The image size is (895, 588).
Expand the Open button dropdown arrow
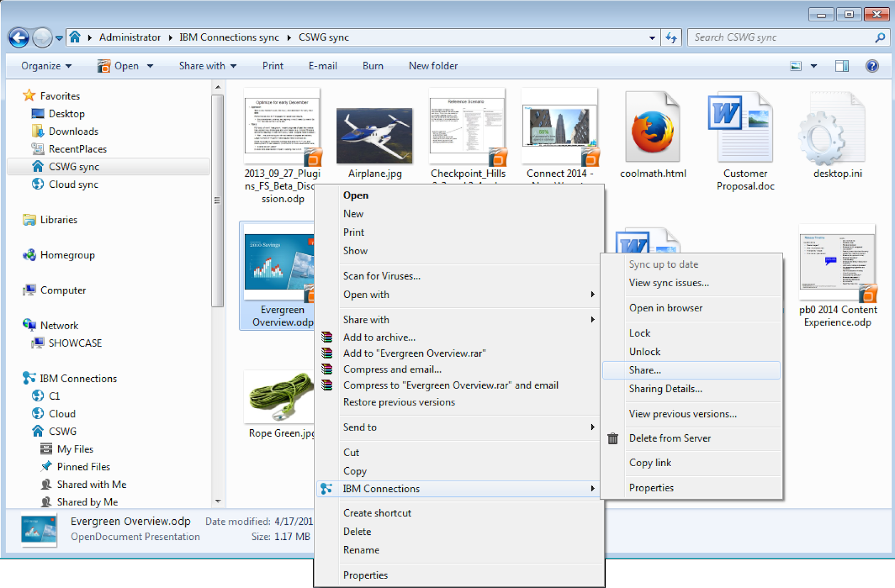coord(150,66)
